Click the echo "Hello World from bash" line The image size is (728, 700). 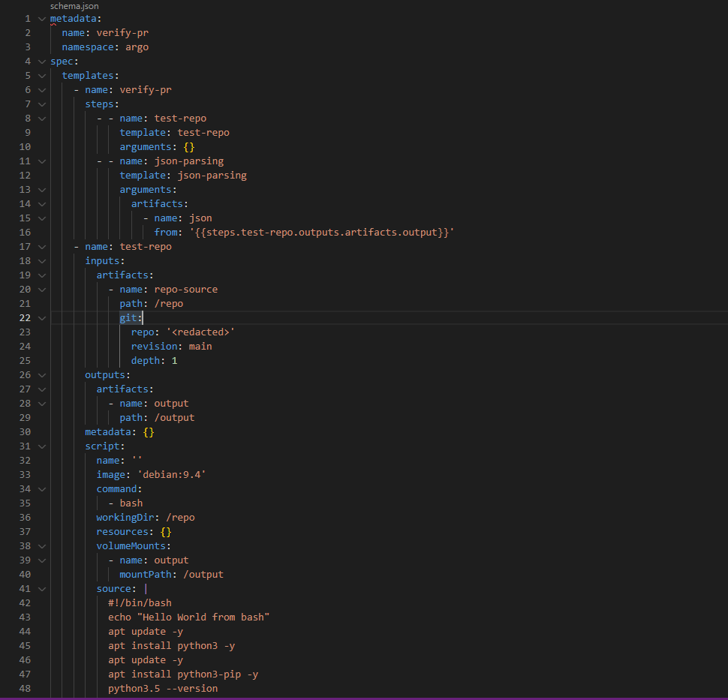pyautogui.click(x=189, y=617)
